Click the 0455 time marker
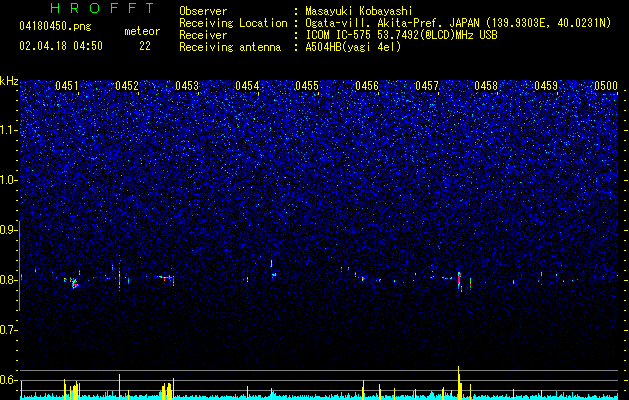Image resolution: width=629 pixels, height=400 pixels. 307,86
